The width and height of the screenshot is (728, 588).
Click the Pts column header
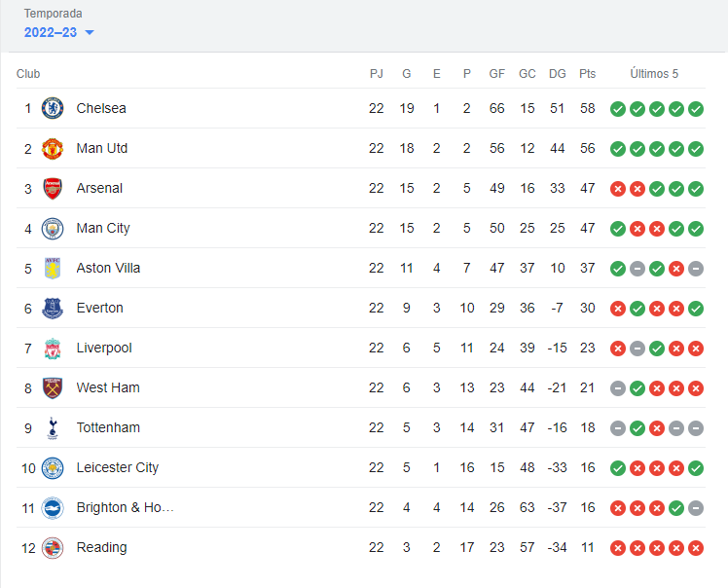587,74
